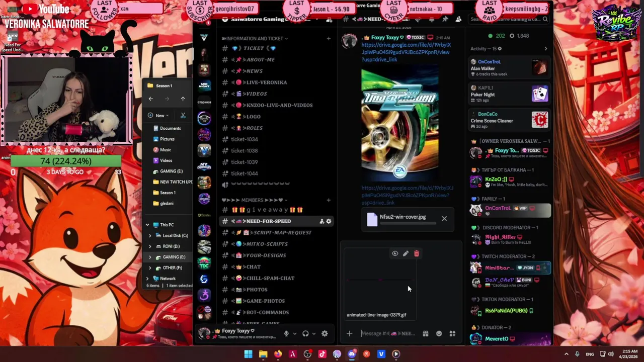The image size is (644, 362).
Task: Expand the Activity section arrow
Action: tap(546, 49)
